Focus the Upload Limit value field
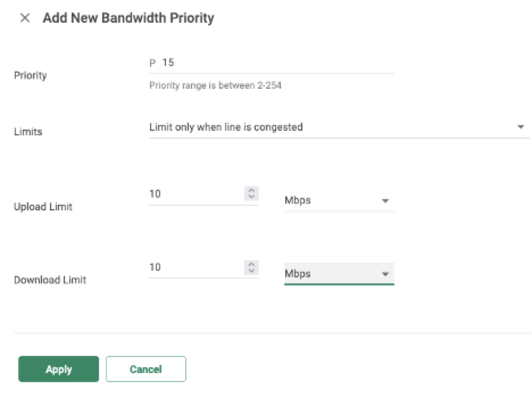Image resolution: width=532 pixels, height=398 pixels. (193, 194)
